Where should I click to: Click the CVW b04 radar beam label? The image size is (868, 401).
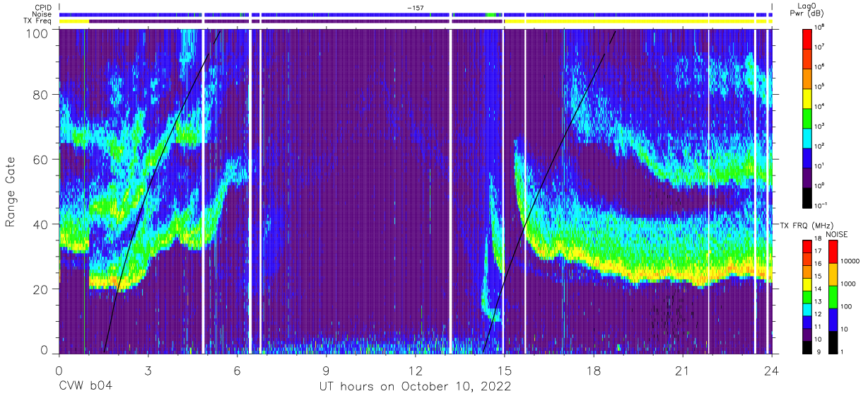pos(86,386)
